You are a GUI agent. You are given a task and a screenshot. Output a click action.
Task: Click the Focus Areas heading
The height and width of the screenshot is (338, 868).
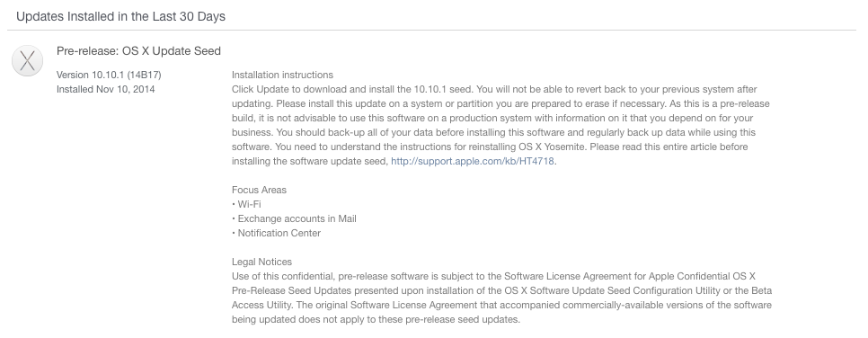coord(259,190)
